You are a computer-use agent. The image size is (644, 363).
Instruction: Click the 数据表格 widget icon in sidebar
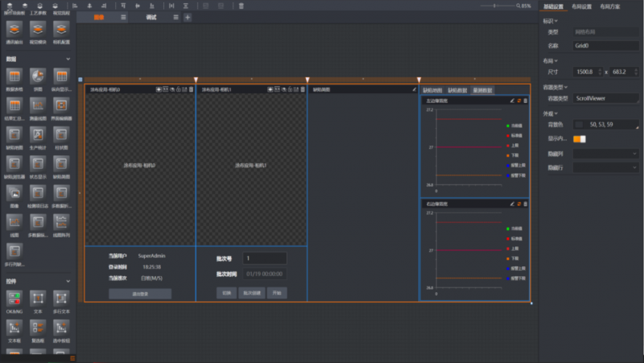tap(14, 76)
